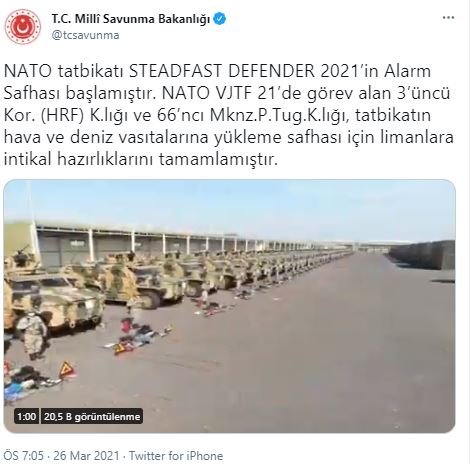Open T.C. Millî Savunma Bakanlığı profile name
The width and height of the screenshot is (471, 464).
[x=131, y=19]
